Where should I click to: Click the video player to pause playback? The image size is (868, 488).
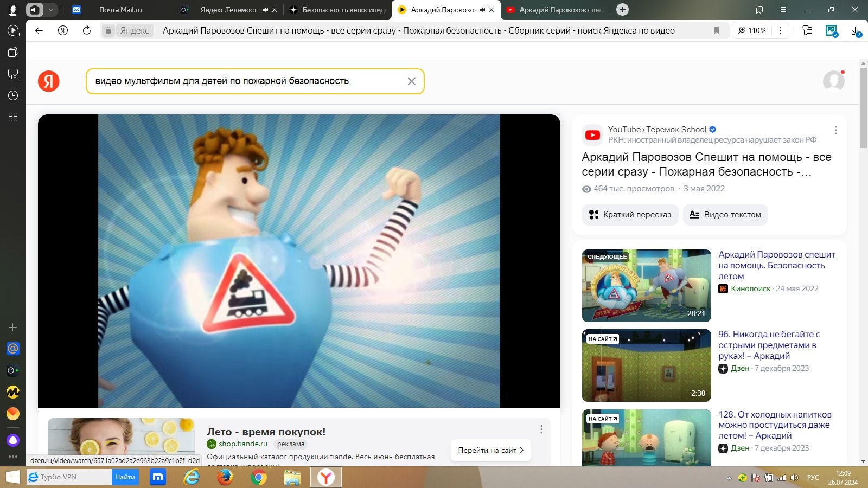(x=299, y=261)
